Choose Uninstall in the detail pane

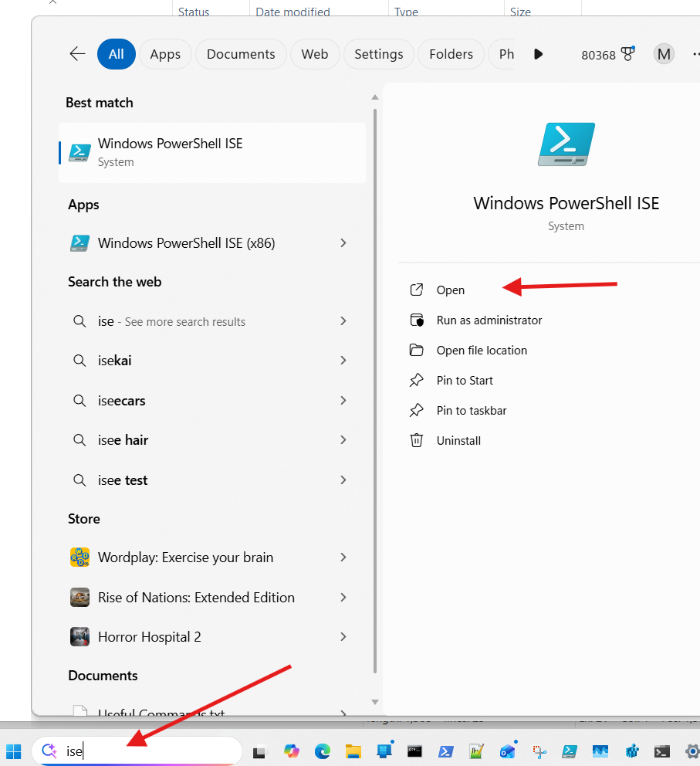pyautogui.click(x=458, y=441)
